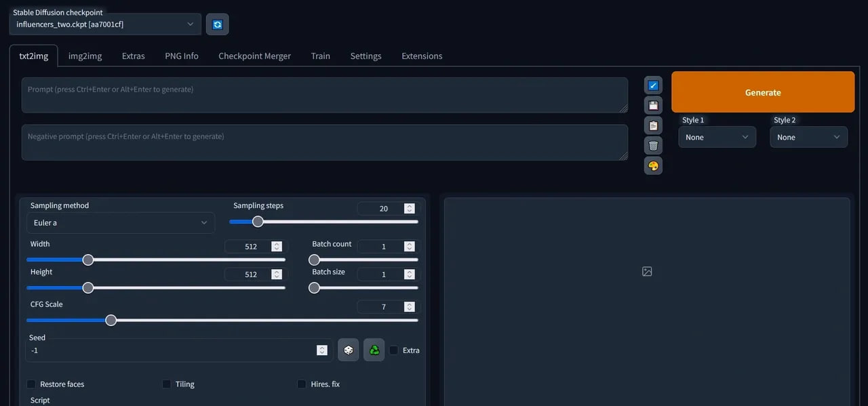Click the floppy disk save style icon
Screen dimensions: 868x406
pyautogui.click(x=653, y=105)
